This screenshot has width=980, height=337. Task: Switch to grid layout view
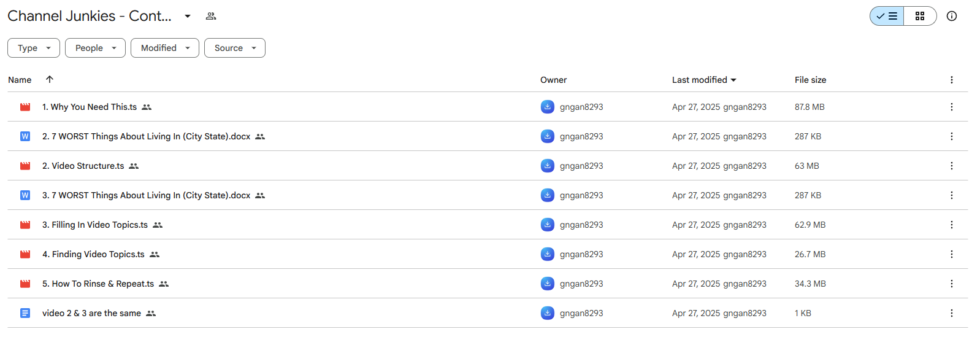pyautogui.click(x=920, y=16)
